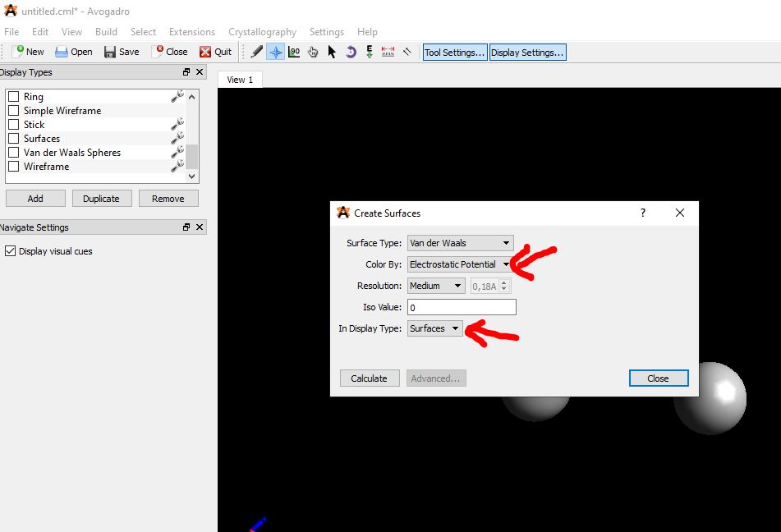Choose the Manipulate hand tool
781x532 pixels.
313,52
